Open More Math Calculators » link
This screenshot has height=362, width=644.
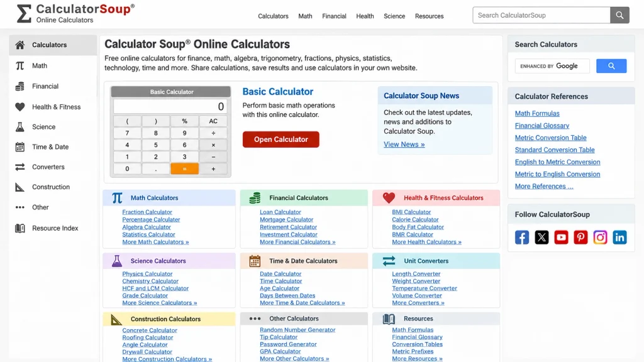tap(155, 242)
